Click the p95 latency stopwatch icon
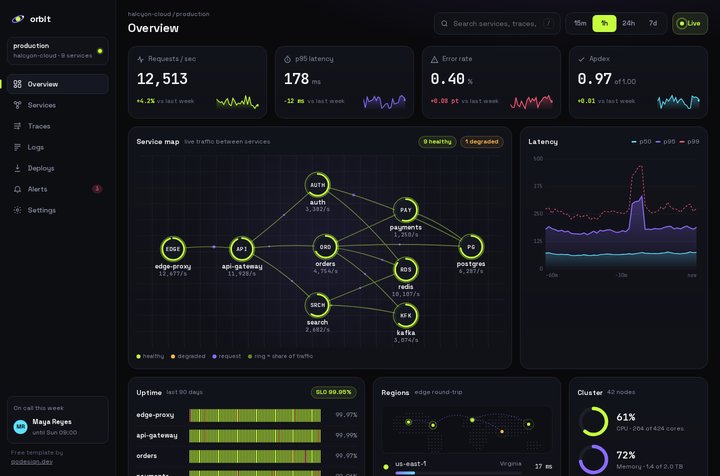This screenshot has height=476, width=720. coord(287,59)
